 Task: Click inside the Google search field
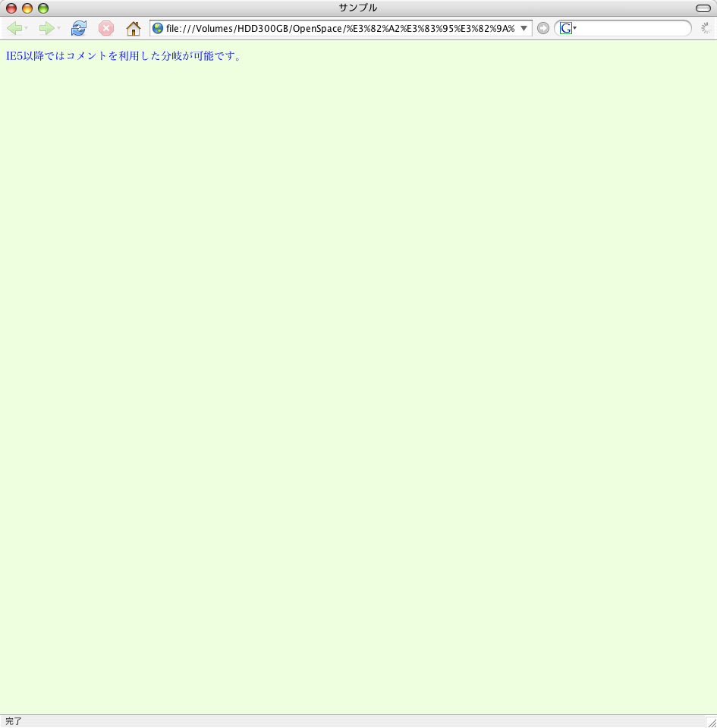pos(633,28)
